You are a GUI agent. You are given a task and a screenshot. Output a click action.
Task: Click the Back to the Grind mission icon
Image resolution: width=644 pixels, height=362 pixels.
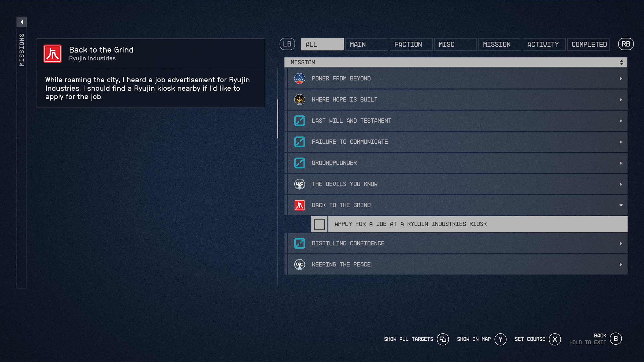300,205
